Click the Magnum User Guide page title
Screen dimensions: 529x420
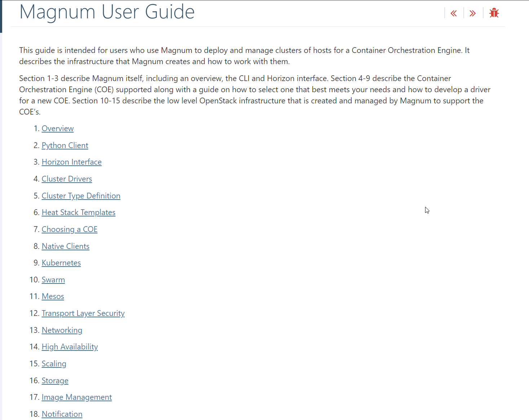tap(107, 12)
